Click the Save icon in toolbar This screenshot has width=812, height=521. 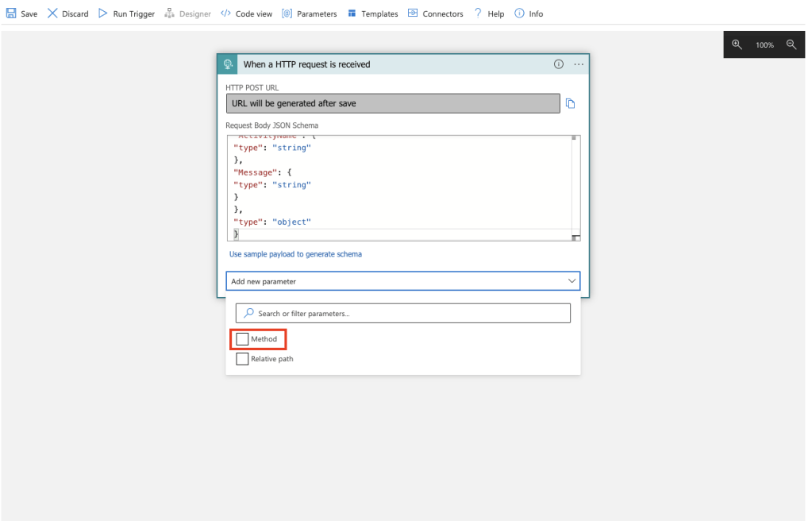[x=12, y=14]
